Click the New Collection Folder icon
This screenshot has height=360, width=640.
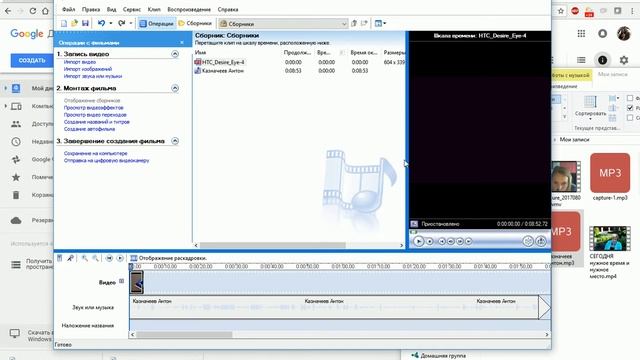(364, 23)
